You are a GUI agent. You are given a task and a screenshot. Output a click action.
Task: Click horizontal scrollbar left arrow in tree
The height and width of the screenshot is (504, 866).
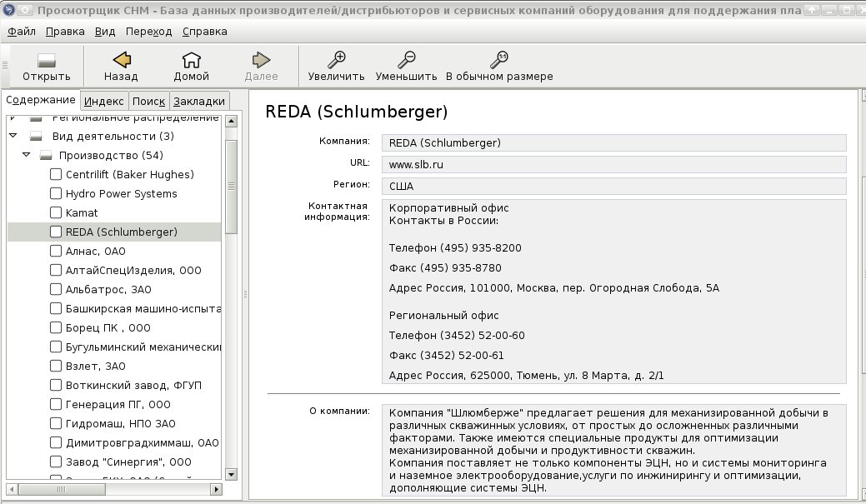click(x=13, y=489)
